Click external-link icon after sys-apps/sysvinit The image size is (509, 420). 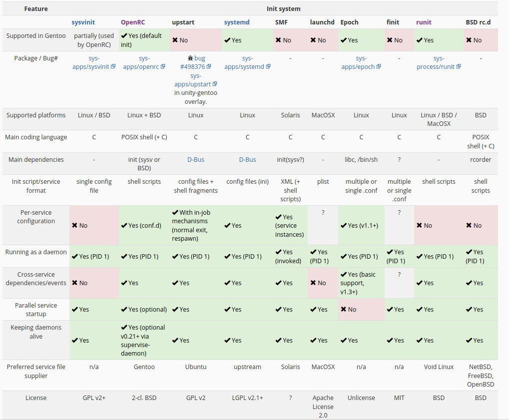113,66
